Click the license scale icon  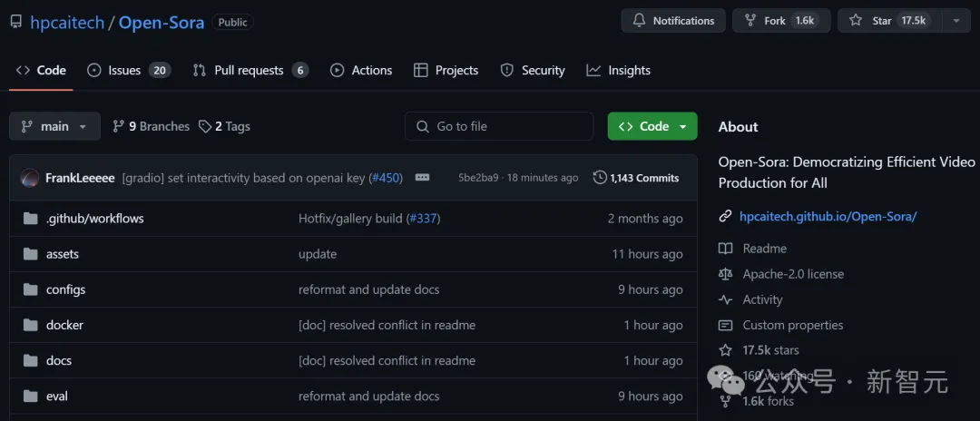[726, 274]
